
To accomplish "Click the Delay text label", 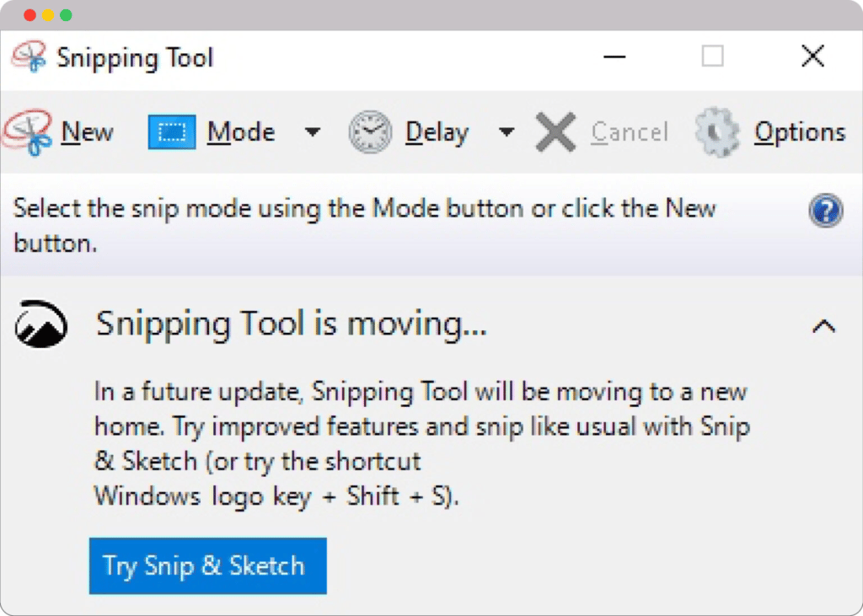I will point(437,132).
